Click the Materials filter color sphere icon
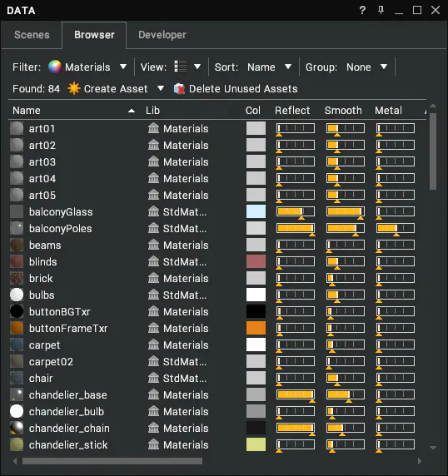Viewport: 448px width, 476px height. click(55, 67)
